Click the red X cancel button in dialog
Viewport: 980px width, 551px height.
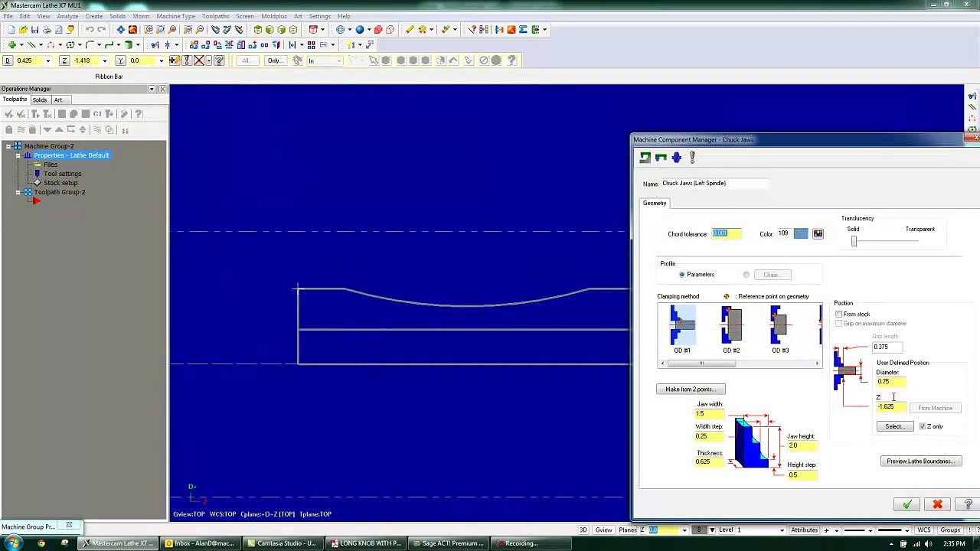point(937,504)
